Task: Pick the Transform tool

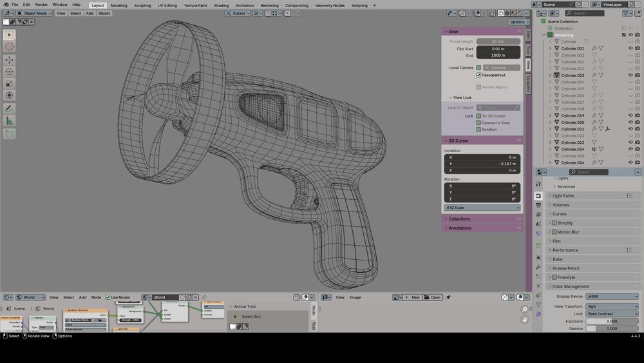Action: (9, 95)
